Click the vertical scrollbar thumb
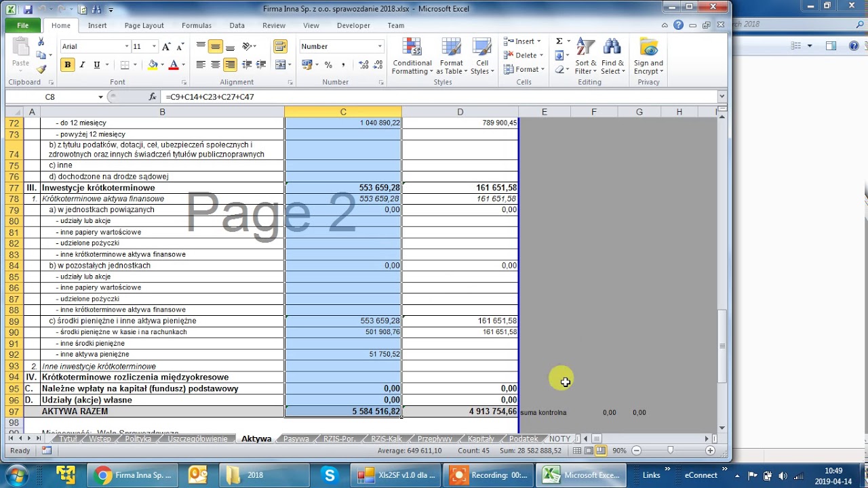Screen dimensions: 868x488 [x=722, y=346]
